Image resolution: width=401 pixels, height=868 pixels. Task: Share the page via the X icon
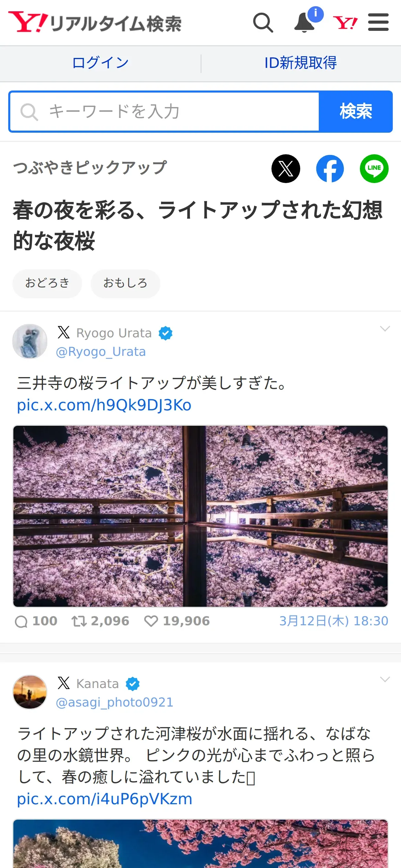tap(286, 168)
